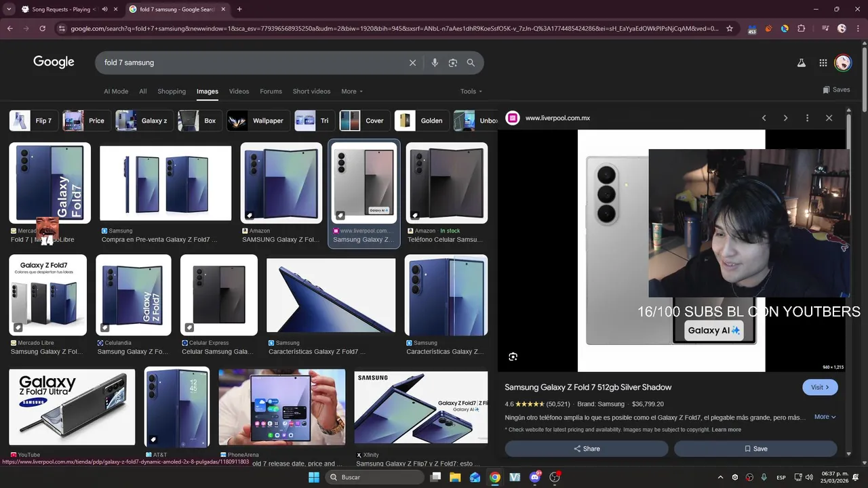868x488 pixels.
Task: Open www.liverpool.com.mx source link in panel
Action: (557, 118)
